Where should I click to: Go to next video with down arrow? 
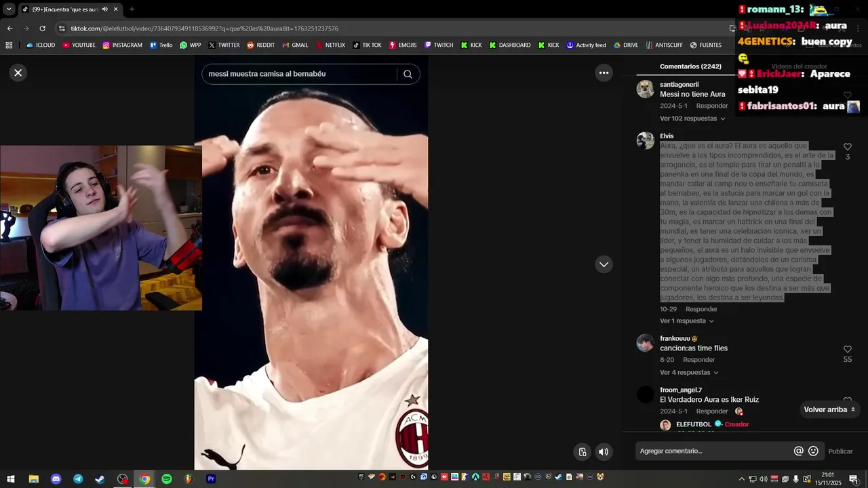[604, 264]
